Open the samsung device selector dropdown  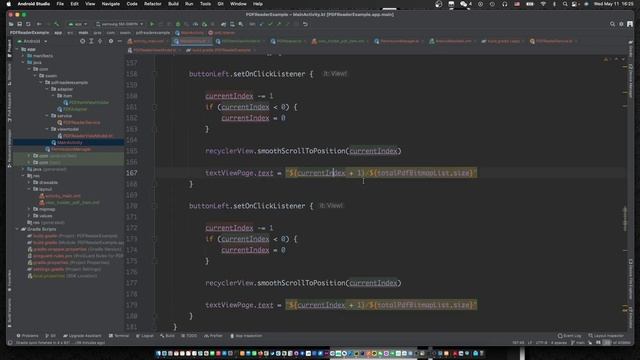pos(120,24)
